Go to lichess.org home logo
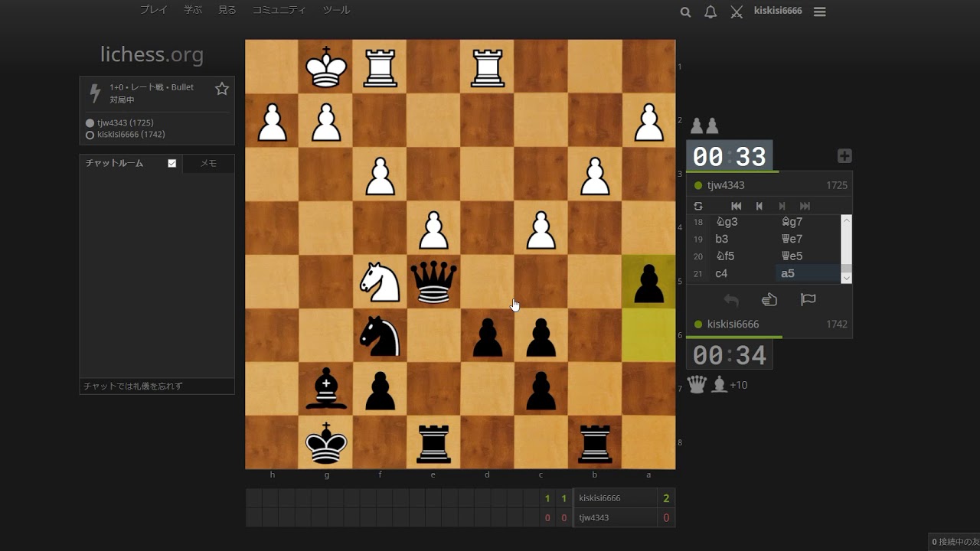 152,54
